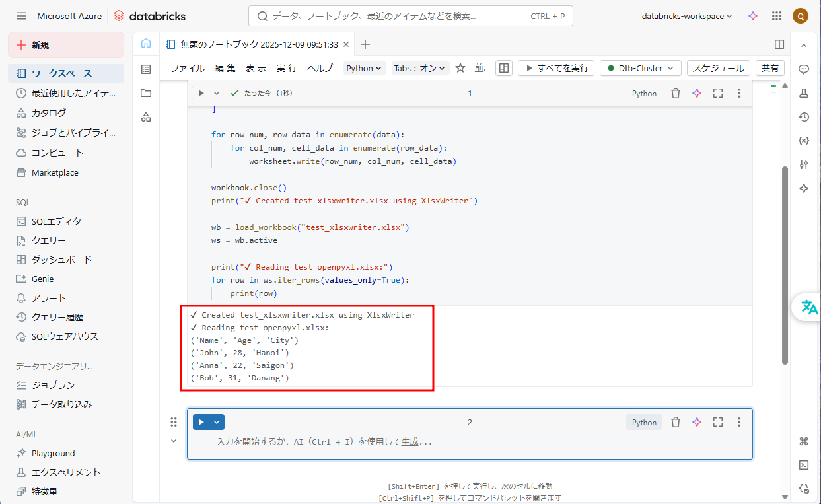This screenshot has width=821, height=504.
Task: Expand the databricks-workspace switcher dropdown
Action: pyautogui.click(x=686, y=16)
